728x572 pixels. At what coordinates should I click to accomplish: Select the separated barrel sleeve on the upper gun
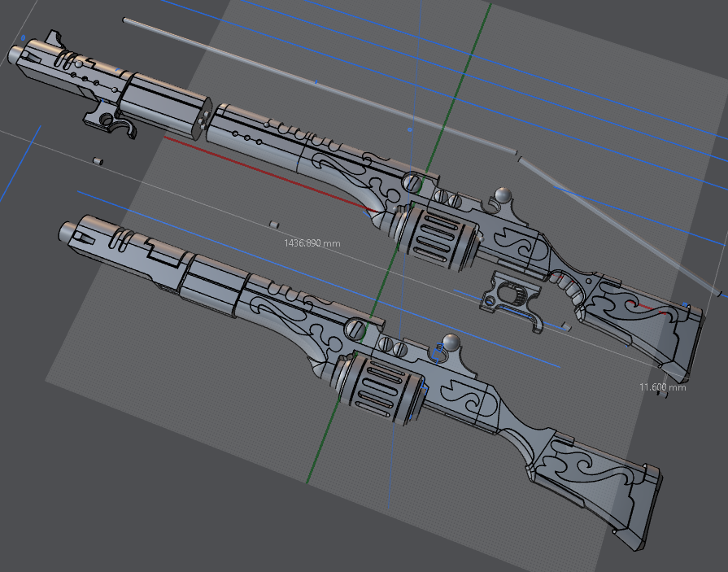pyautogui.click(x=165, y=106)
